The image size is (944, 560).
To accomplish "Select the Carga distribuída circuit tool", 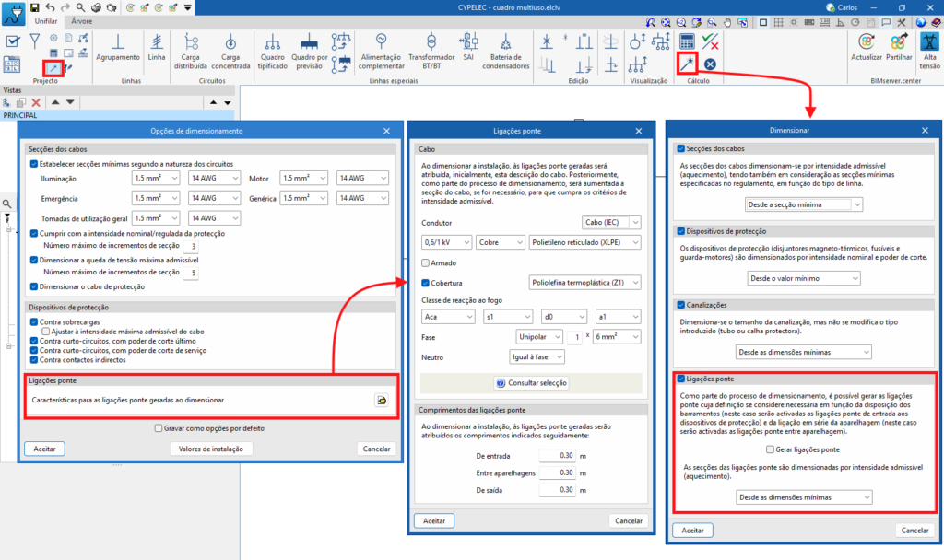I will click(x=191, y=42).
